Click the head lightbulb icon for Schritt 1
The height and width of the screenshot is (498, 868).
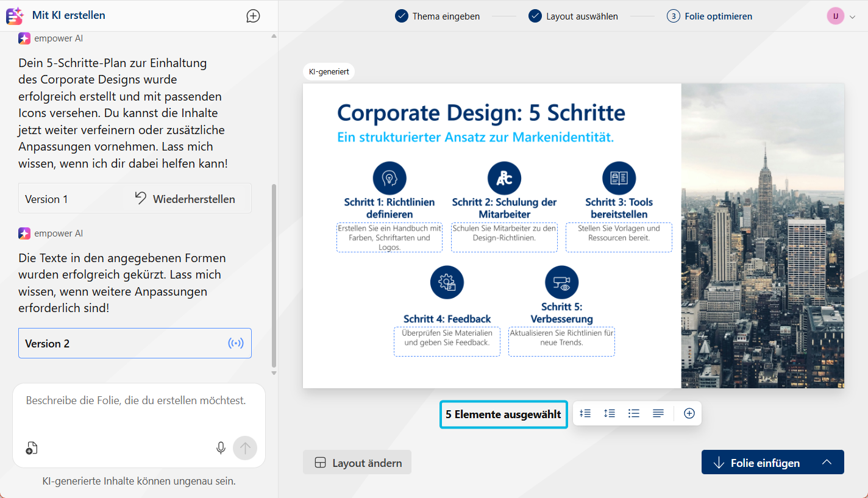(x=390, y=178)
